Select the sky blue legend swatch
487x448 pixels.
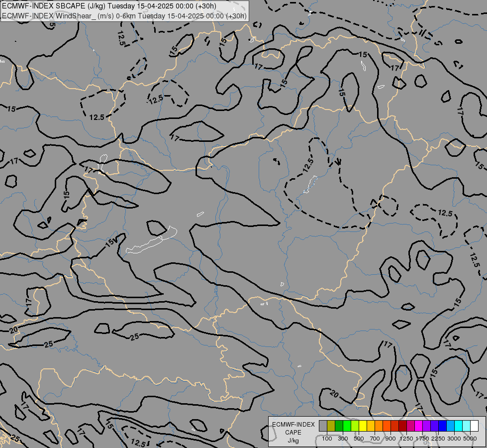coord(450,426)
